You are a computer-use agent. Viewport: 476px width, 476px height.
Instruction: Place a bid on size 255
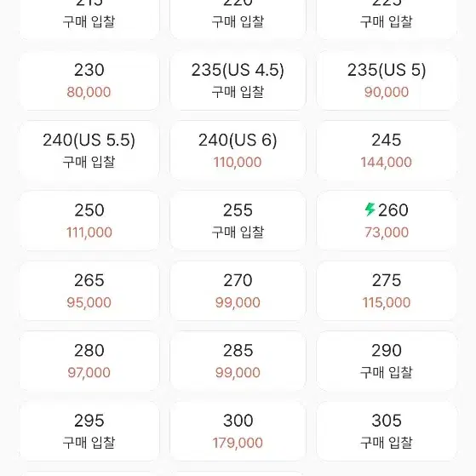[x=238, y=221]
